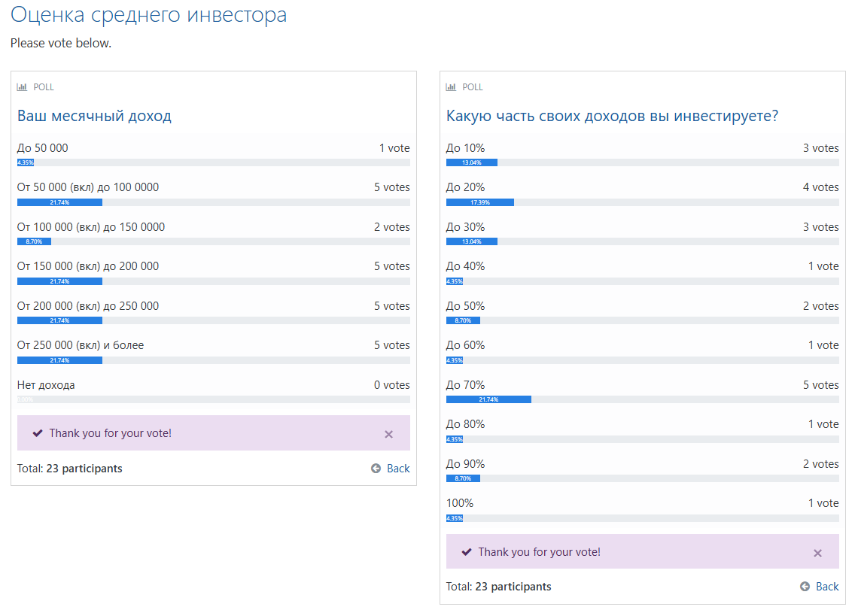Go Back in the monthly income poll
Screen dimensions: 855x616
tap(397, 469)
